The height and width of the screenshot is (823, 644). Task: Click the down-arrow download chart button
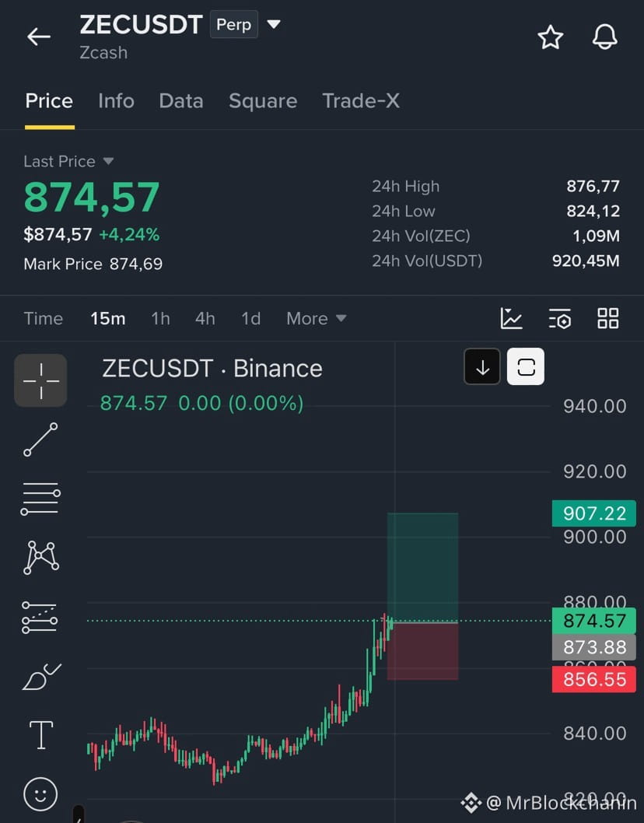(481, 366)
